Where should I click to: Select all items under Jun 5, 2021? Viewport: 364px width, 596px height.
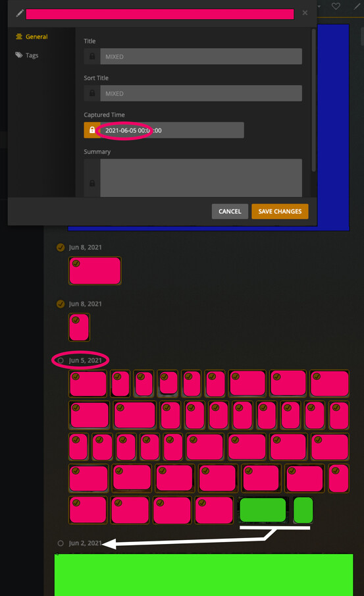(61, 360)
